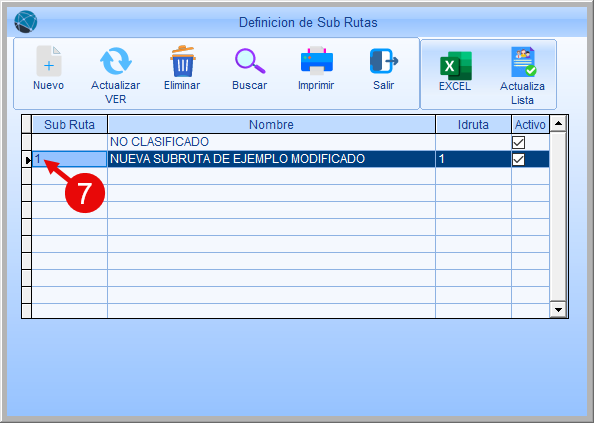Screen dimensions: 594x423
Task: Select the NO CLASIFICADO name cell
Action: [x=271, y=142]
